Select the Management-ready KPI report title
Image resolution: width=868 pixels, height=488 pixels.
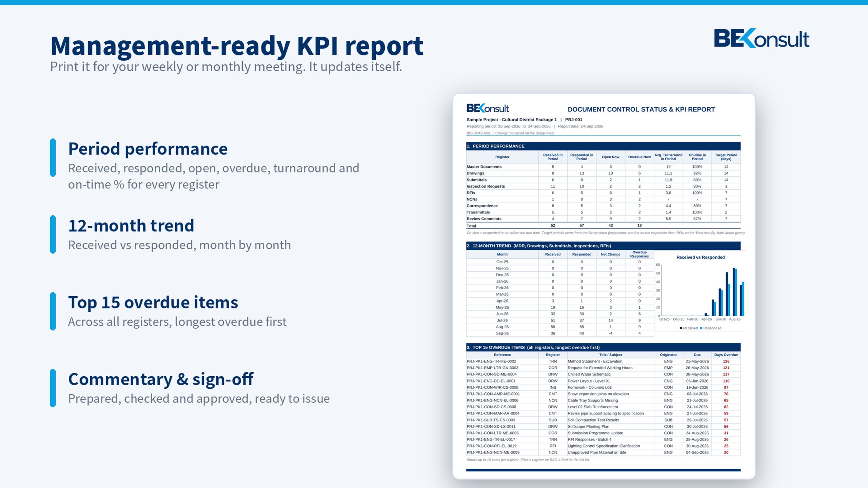click(237, 46)
